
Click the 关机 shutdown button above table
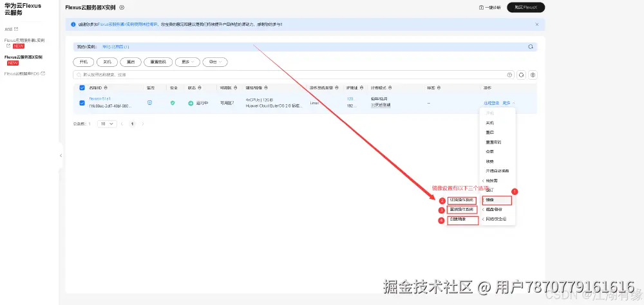pyautogui.click(x=107, y=62)
